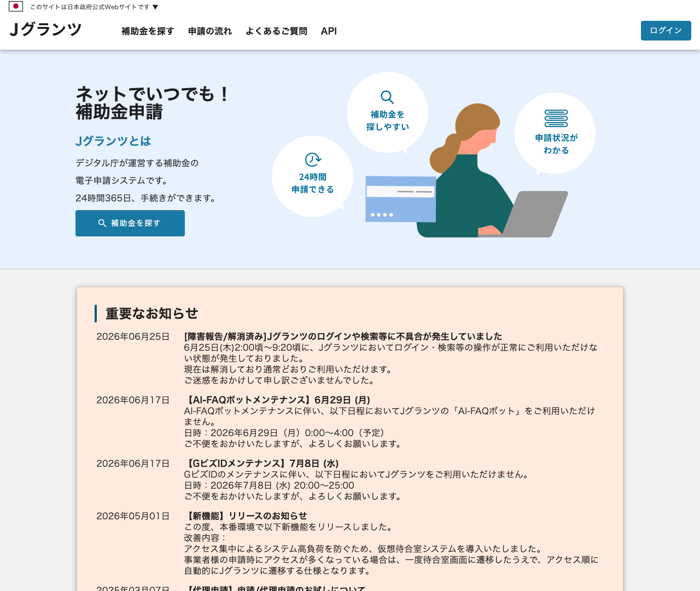Image resolution: width=700 pixels, height=591 pixels.
Task: Open the API menu item
Action: (329, 31)
